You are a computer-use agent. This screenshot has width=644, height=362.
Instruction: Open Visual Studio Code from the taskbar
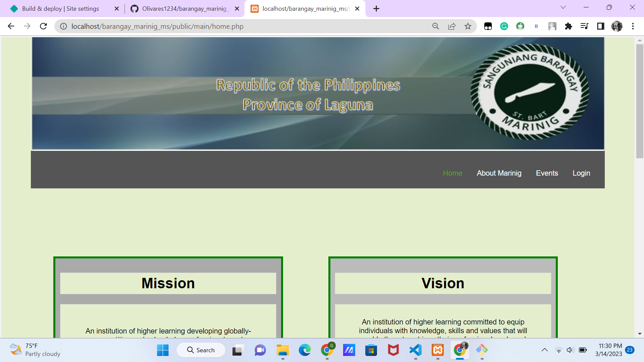(x=415, y=350)
